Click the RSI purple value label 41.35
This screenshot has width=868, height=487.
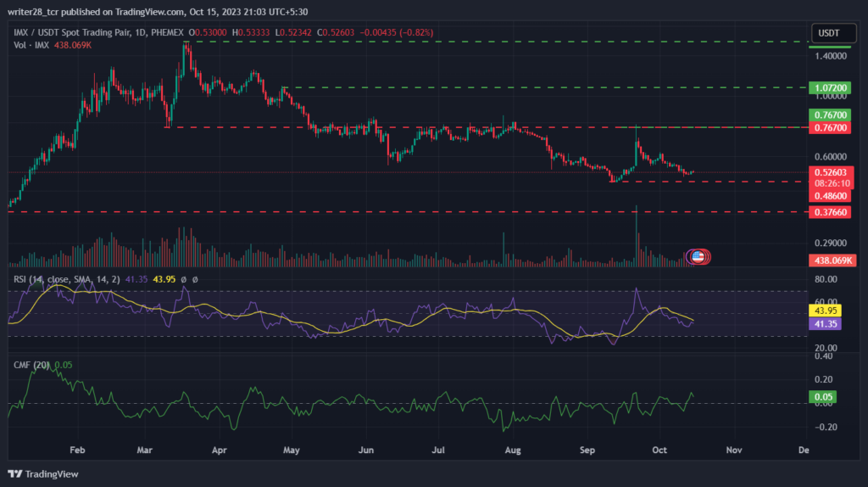(826, 323)
